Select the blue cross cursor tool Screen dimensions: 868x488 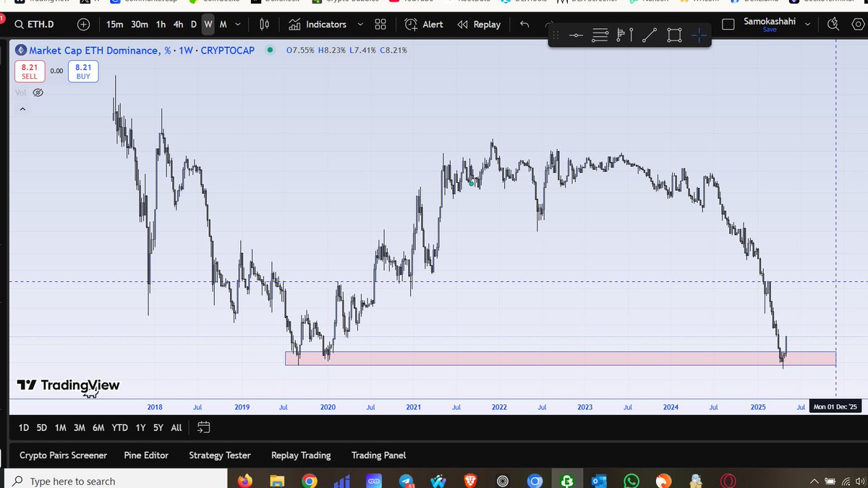(699, 35)
